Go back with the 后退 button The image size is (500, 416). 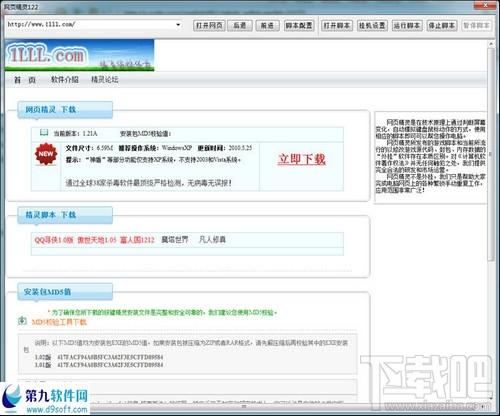click(240, 25)
